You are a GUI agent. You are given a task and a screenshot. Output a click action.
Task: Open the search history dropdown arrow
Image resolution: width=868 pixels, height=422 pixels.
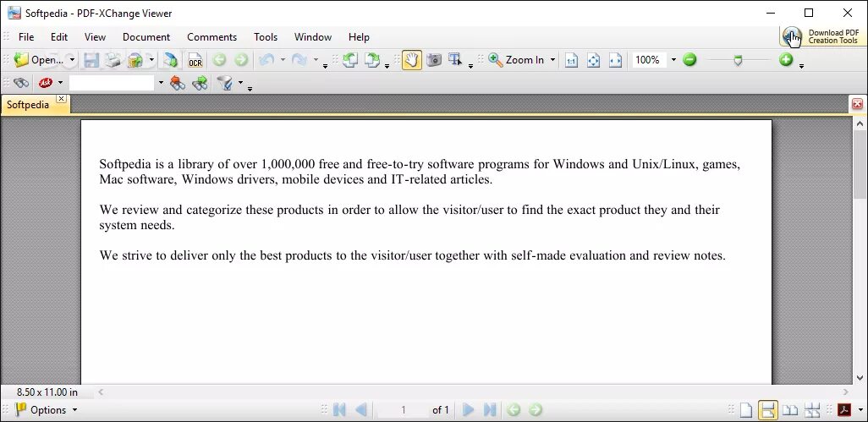coord(161,84)
